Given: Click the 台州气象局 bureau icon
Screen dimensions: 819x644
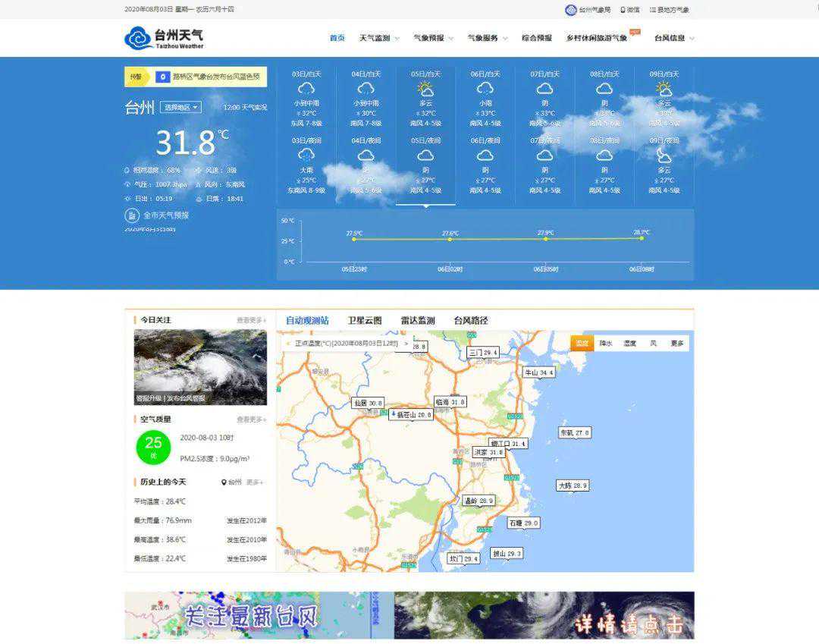Looking at the screenshot, I should [x=570, y=10].
